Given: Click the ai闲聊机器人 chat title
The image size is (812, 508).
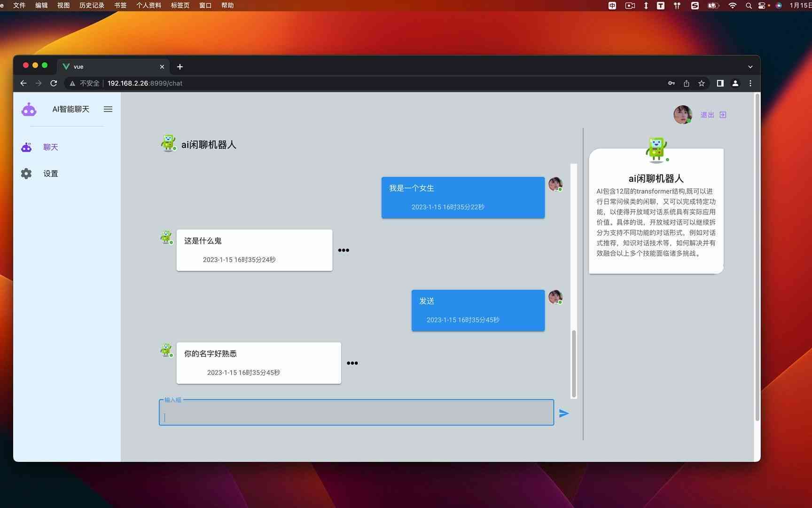Looking at the screenshot, I should click(x=209, y=145).
